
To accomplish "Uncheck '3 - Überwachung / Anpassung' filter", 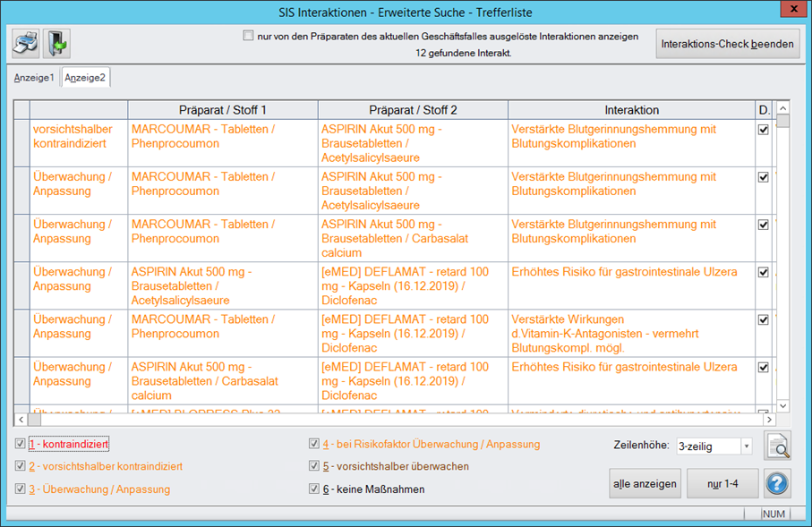I will (x=21, y=489).
